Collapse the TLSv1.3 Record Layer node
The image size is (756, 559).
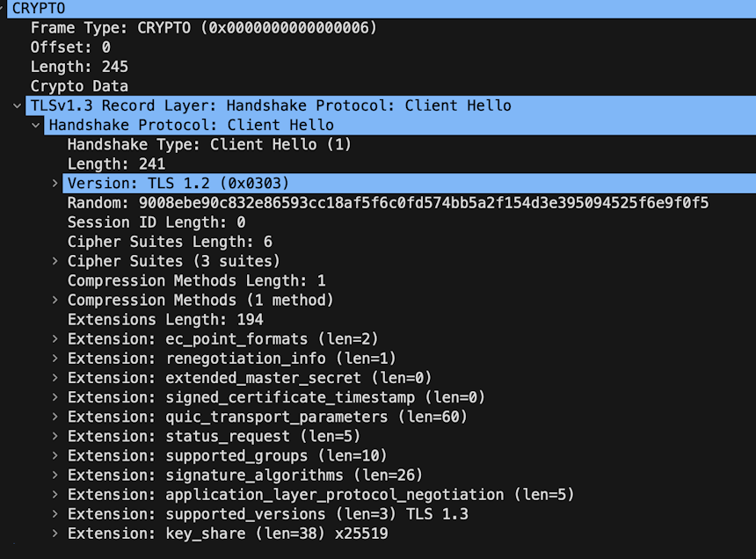[18, 105]
